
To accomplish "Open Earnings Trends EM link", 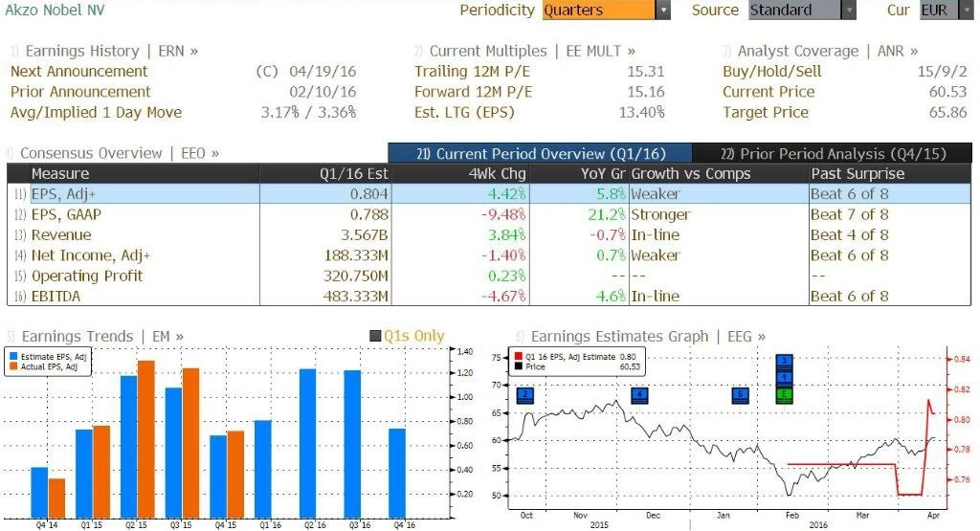I will tap(102, 336).
